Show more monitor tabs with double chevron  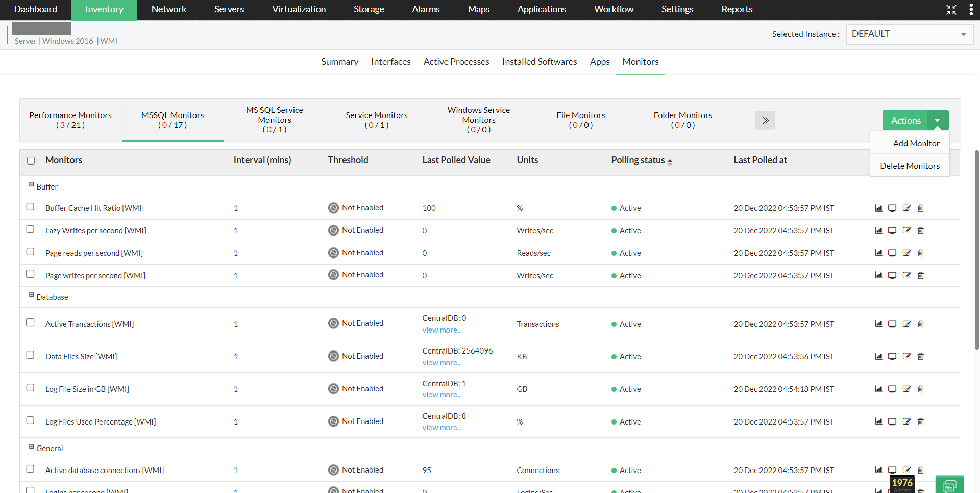tap(765, 121)
